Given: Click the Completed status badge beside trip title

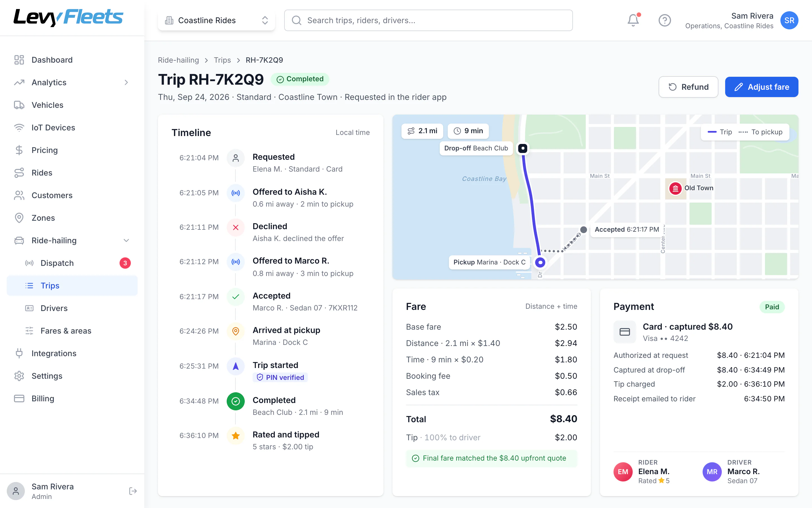Looking at the screenshot, I should click(300, 79).
